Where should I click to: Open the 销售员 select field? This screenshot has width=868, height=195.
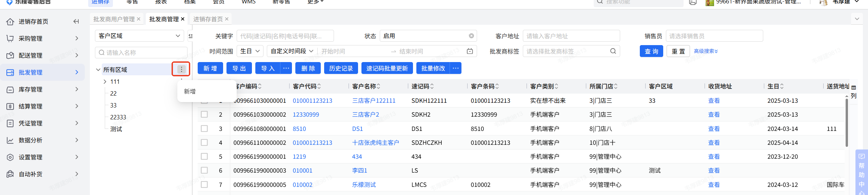714,36
